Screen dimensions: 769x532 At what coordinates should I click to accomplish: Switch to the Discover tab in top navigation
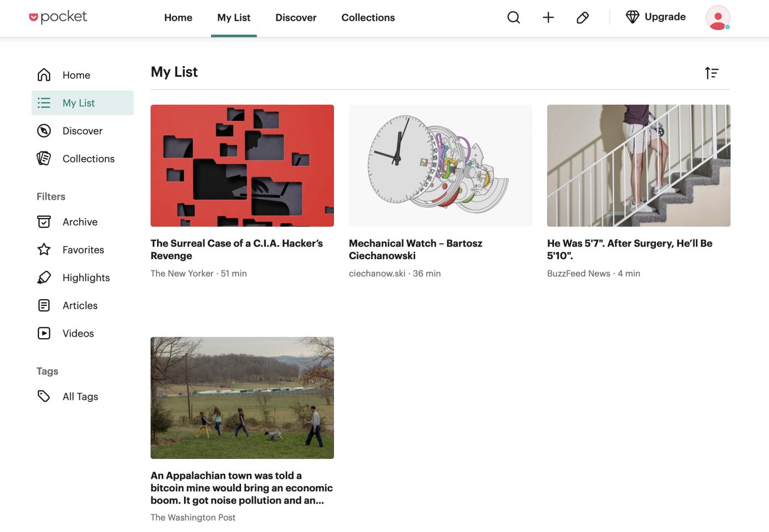(296, 18)
